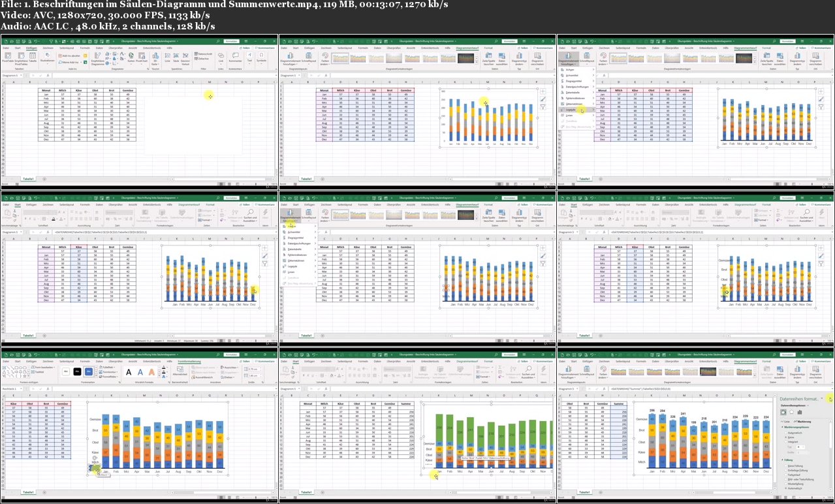
Task: Select Fill & Line icon in Datenreihen pane
Action: tap(783, 412)
